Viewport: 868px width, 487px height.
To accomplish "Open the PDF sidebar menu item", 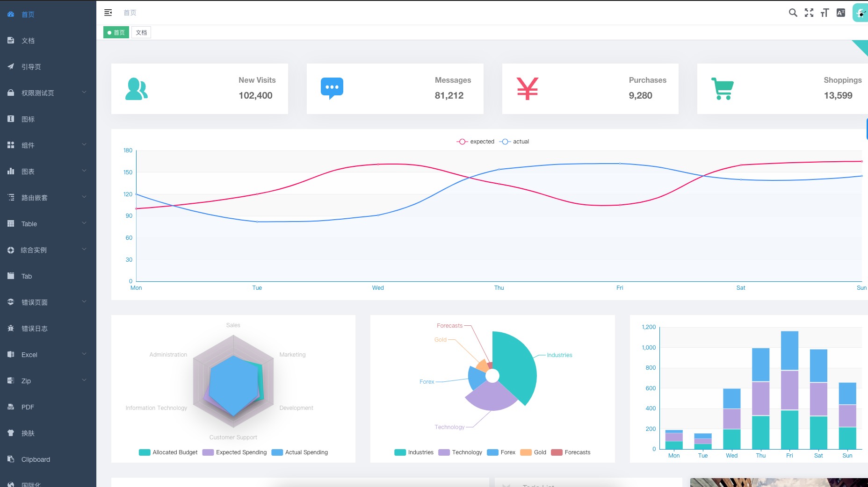I will (48, 407).
